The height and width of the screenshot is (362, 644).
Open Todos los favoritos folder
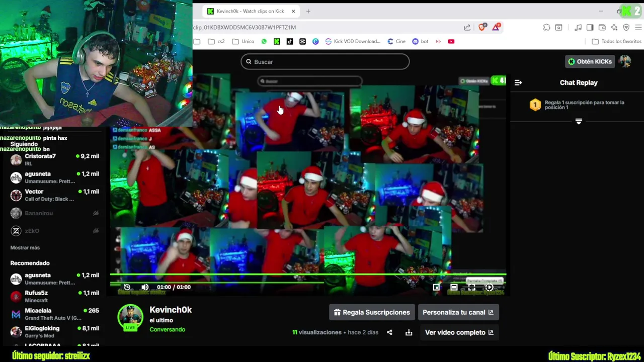tap(616, 41)
